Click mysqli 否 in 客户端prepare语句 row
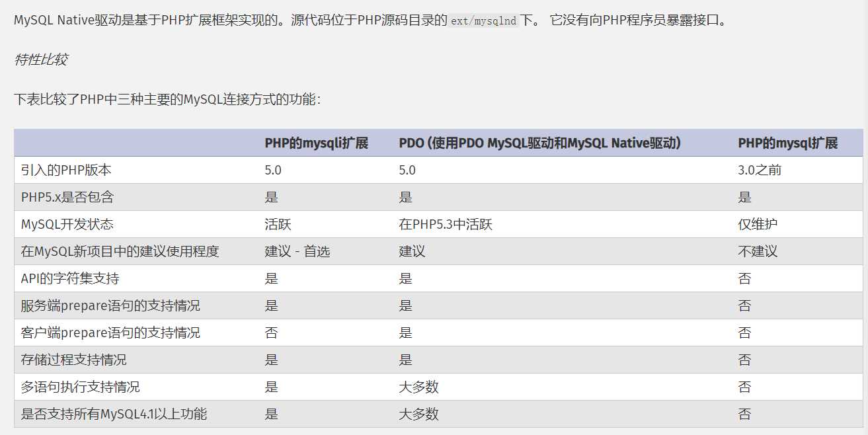868x435 pixels. coord(271,333)
